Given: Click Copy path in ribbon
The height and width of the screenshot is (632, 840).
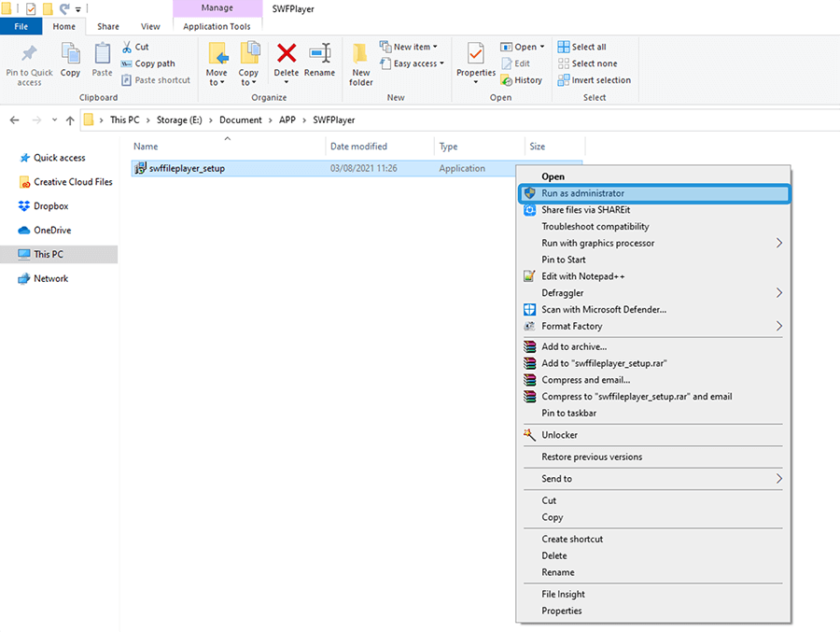Looking at the screenshot, I should point(148,63).
